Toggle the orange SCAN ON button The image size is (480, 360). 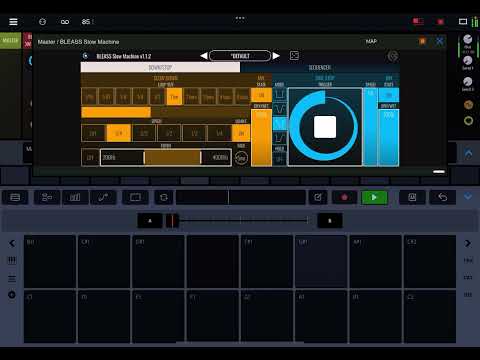point(261,95)
